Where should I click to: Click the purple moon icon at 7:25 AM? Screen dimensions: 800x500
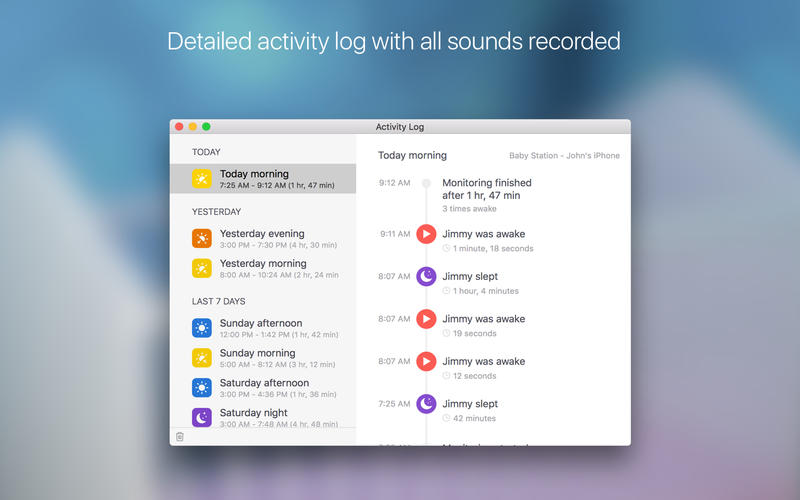coord(426,403)
